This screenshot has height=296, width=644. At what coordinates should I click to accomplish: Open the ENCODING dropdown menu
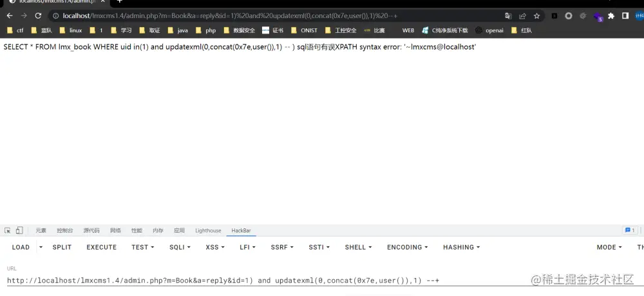408,247
